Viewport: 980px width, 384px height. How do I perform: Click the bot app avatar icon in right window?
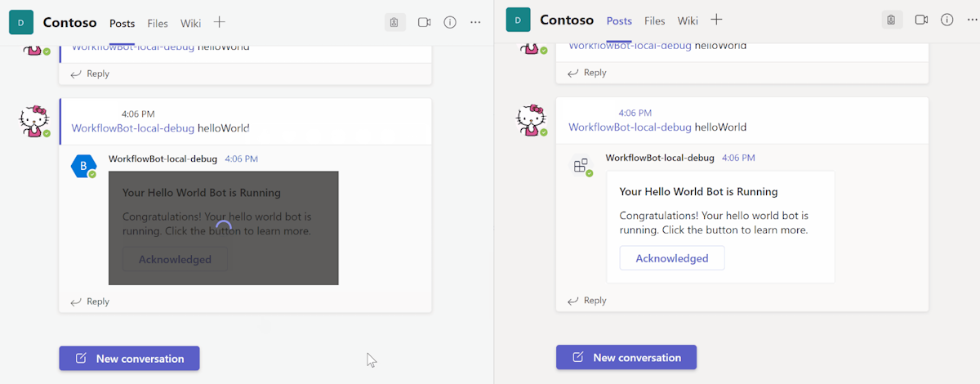pos(581,166)
